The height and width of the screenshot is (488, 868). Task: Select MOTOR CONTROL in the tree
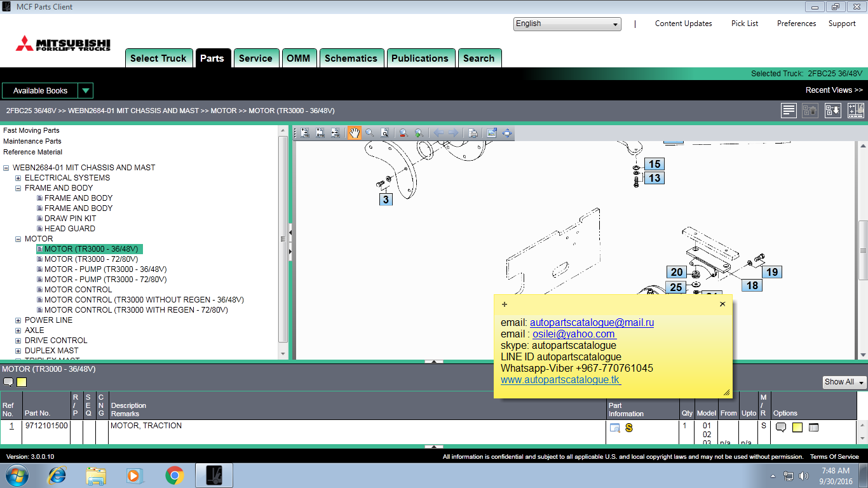[78, 290]
